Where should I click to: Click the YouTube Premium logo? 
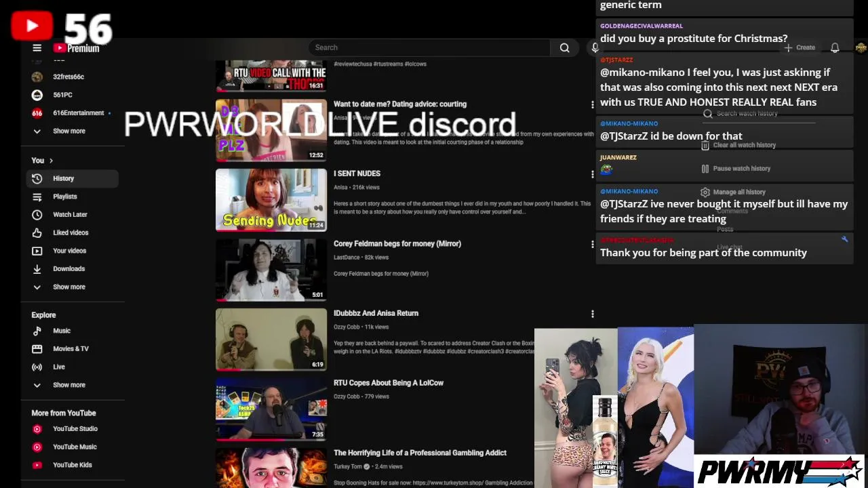[77, 48]
